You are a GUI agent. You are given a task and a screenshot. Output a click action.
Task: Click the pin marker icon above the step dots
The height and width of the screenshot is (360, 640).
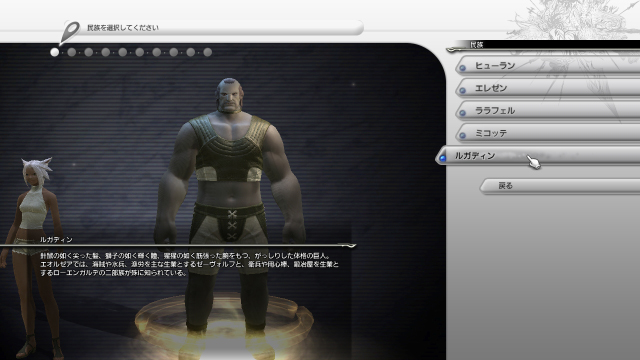pyautogui.click(x=69, y=32)
